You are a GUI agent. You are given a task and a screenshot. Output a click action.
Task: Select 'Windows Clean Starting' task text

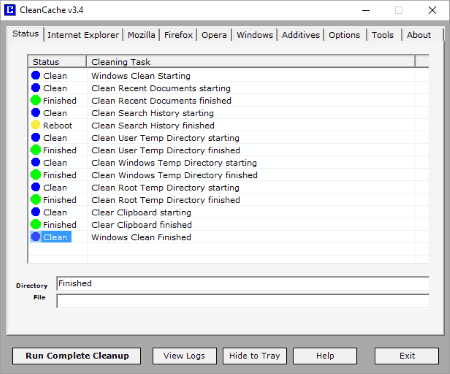(141, 76)
